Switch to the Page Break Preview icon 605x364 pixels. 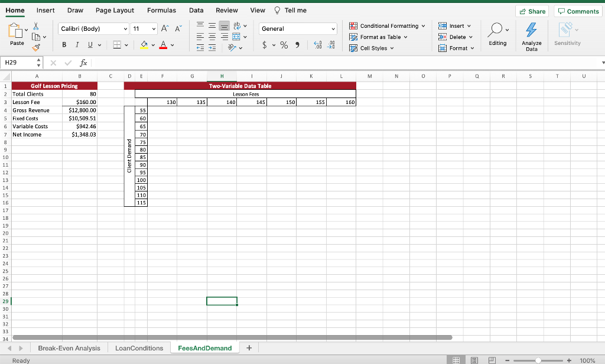coord(492,360)
